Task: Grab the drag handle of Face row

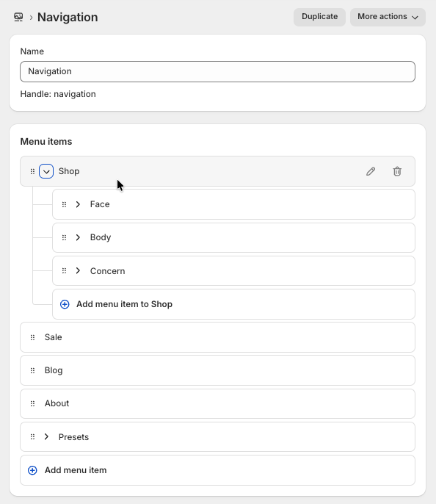Action: coord(64,204)
